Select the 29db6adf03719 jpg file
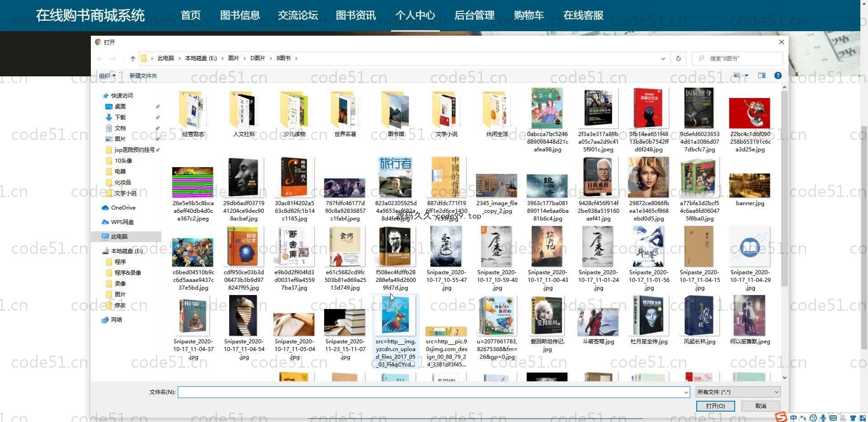This screenshot has height=422, width=868. (x=244, y=190)
